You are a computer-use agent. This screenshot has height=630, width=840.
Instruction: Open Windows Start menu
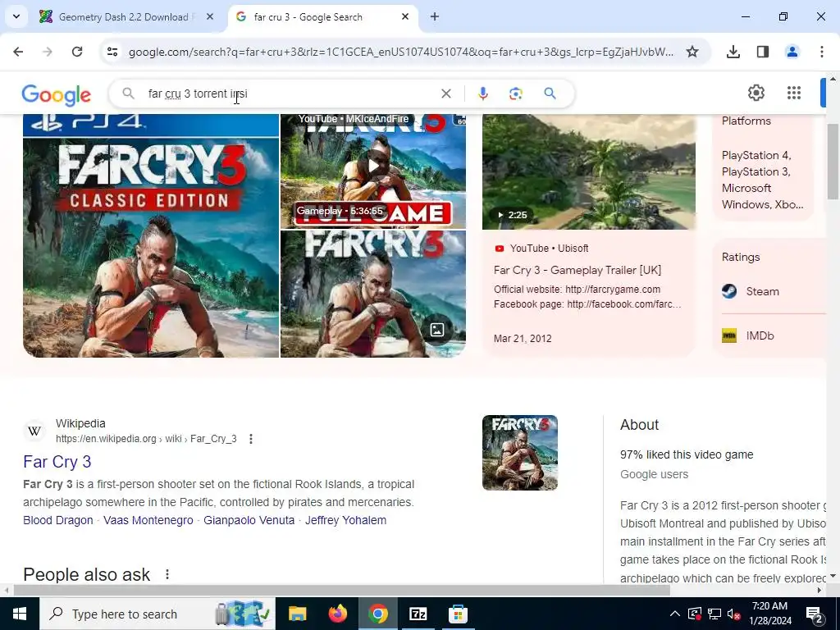pos(20,614)
